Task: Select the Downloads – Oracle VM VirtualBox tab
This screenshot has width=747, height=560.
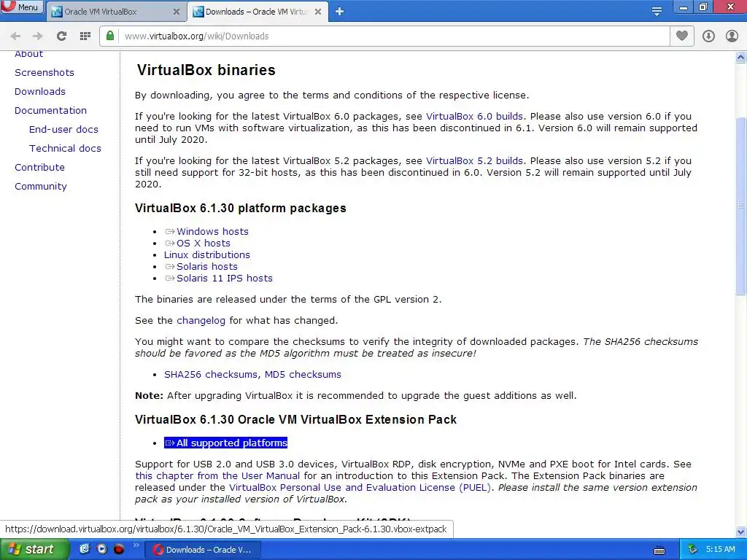Action: [x=257, y=12]
